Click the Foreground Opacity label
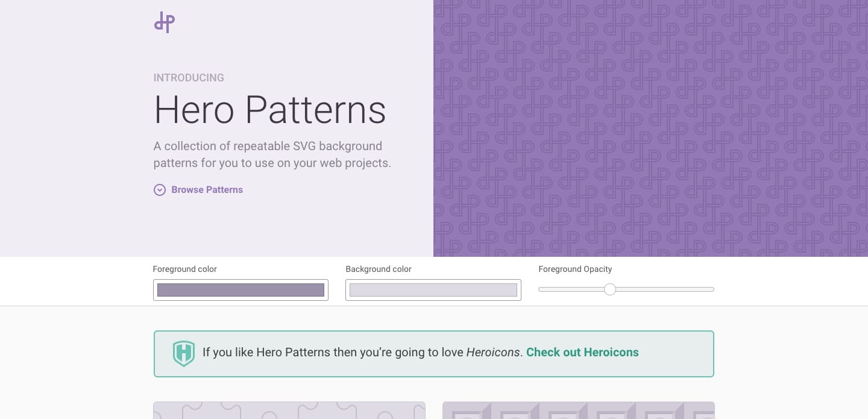868x419 pixels. (575, 269)
